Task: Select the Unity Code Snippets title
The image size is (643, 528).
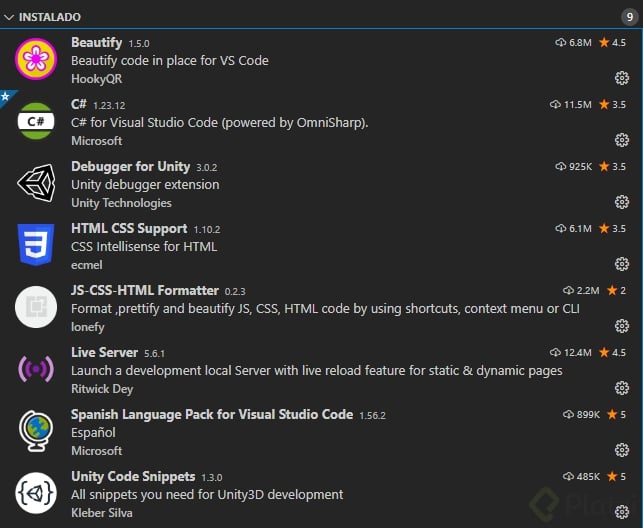Action: tap(133, 476)
